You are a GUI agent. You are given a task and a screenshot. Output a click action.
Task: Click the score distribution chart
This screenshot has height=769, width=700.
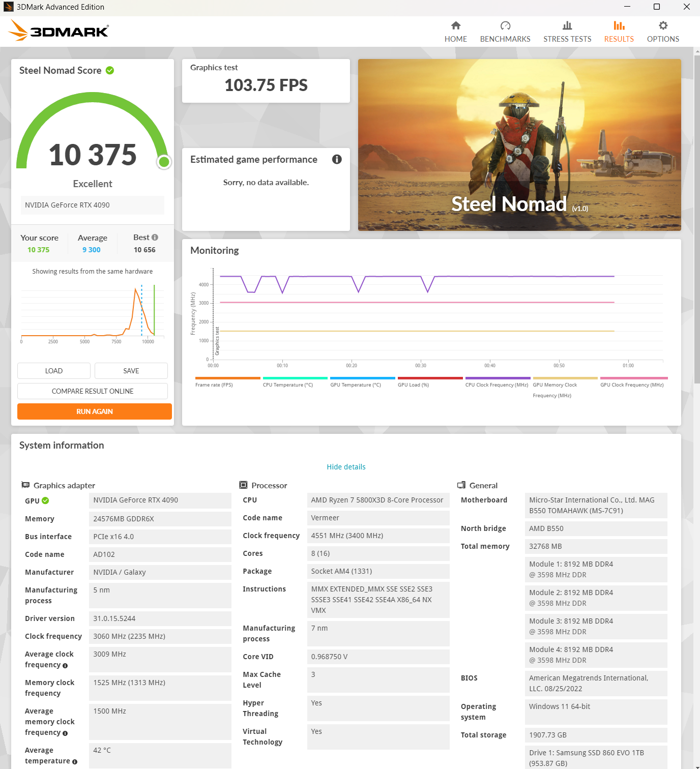(x=93, y=313)
